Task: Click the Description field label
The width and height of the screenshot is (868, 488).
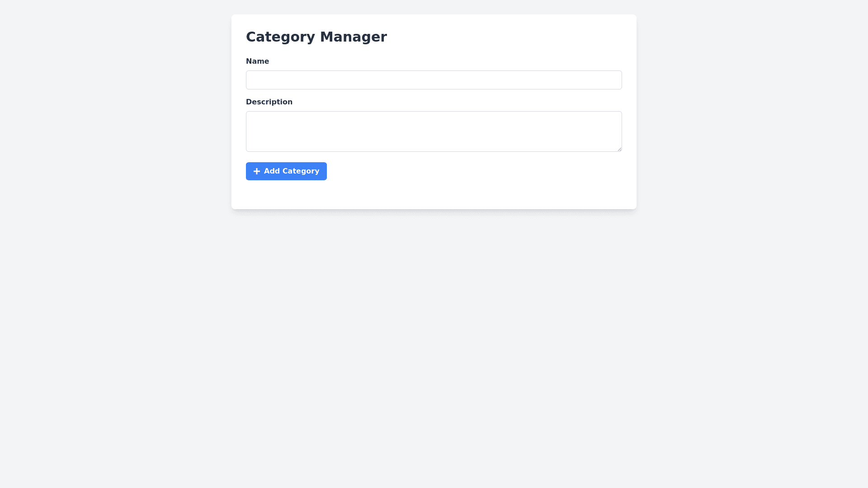Action: pos(269,102)
